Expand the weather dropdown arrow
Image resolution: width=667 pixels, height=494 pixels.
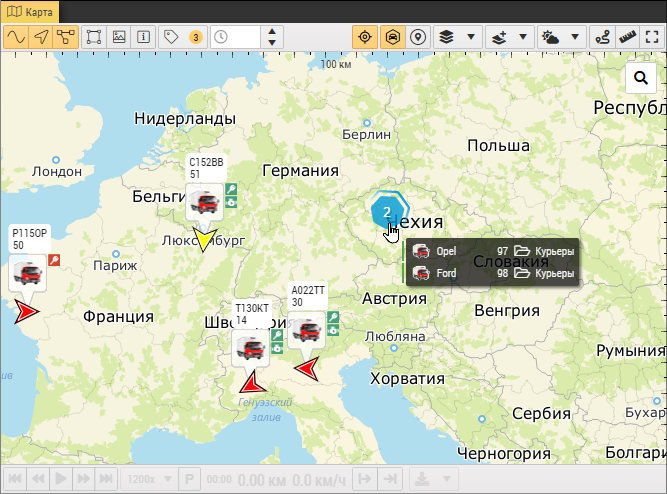point(575,37)
